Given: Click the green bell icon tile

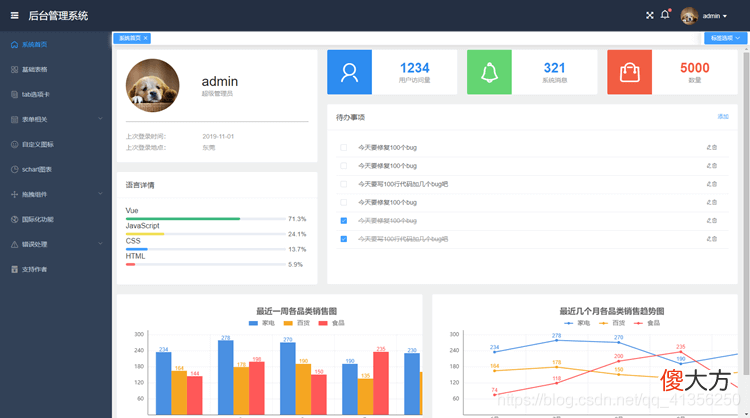Looking at the screenshot, I should pyautogui.click(x=489, y=72).
